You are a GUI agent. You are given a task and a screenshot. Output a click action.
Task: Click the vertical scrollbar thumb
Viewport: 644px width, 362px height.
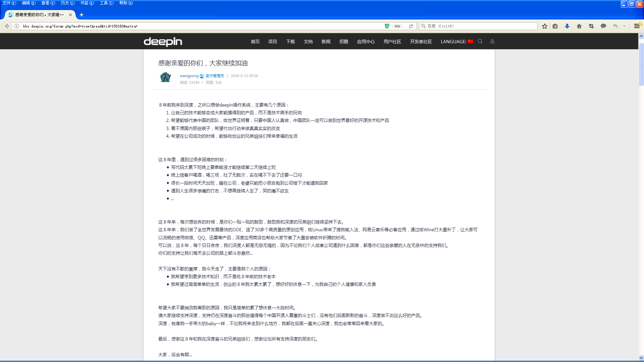coord(641,64)
